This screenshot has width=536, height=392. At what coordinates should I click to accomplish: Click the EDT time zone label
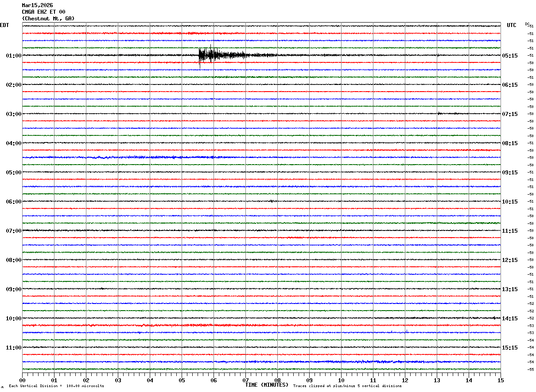click(x=4, y=25)
